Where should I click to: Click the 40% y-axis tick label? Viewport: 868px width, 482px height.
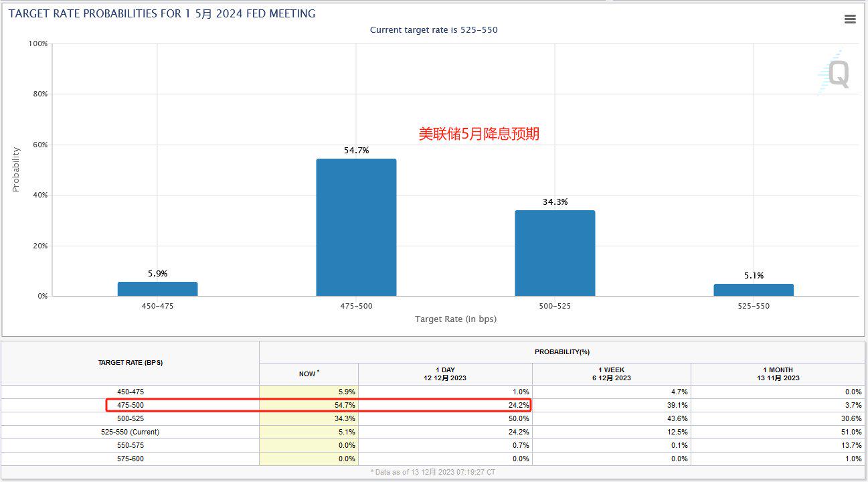coord(40,195)
